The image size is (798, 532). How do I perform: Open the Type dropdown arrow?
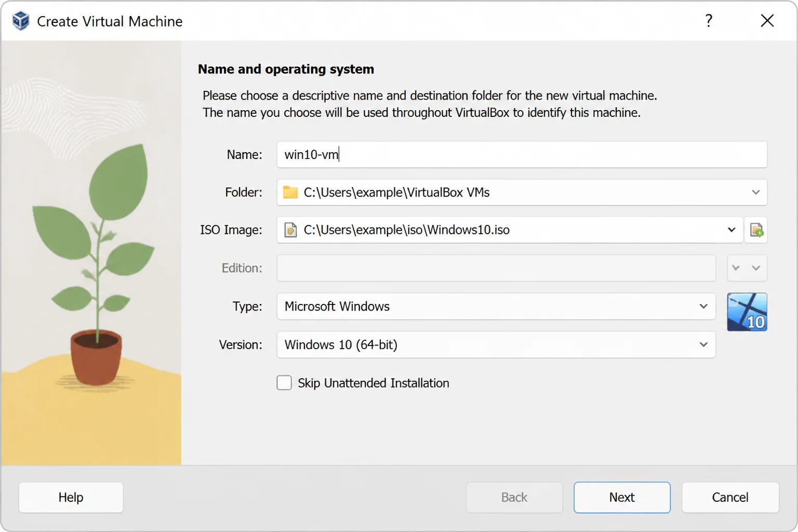coord(703,306)
